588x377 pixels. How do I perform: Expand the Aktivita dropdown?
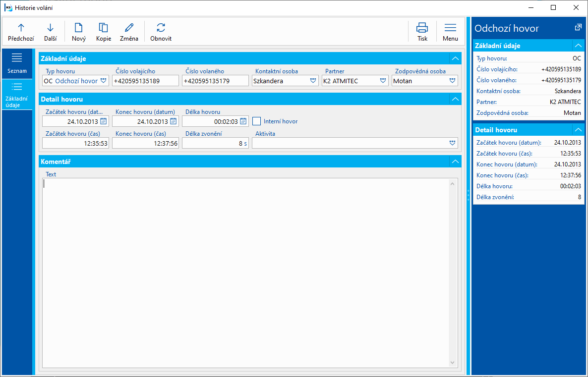pos(452,143)
